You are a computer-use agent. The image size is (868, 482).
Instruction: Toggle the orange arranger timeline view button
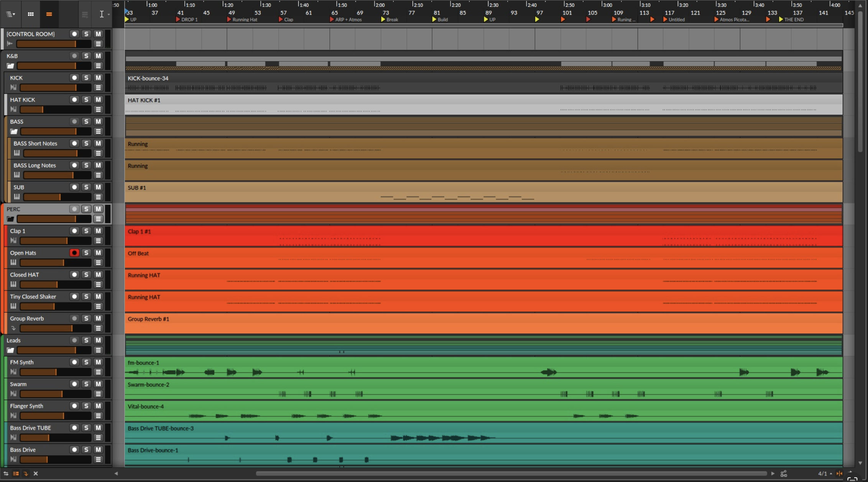click(x=49, y=14)
